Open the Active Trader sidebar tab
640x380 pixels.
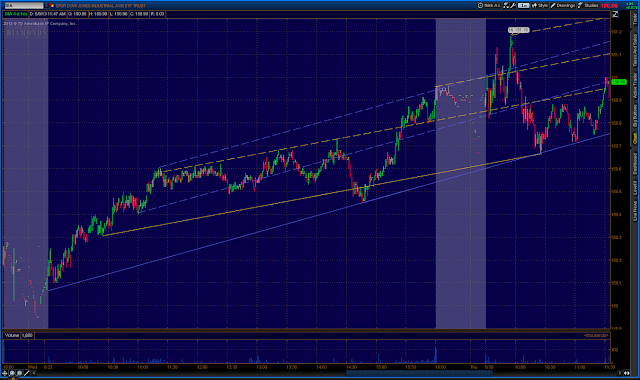635,85
